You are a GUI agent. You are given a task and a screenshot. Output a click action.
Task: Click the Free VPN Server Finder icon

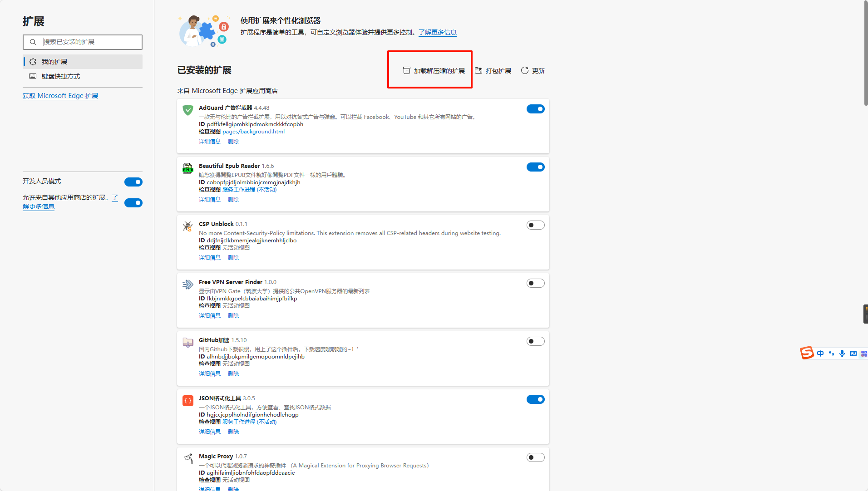tap(187, 285)
